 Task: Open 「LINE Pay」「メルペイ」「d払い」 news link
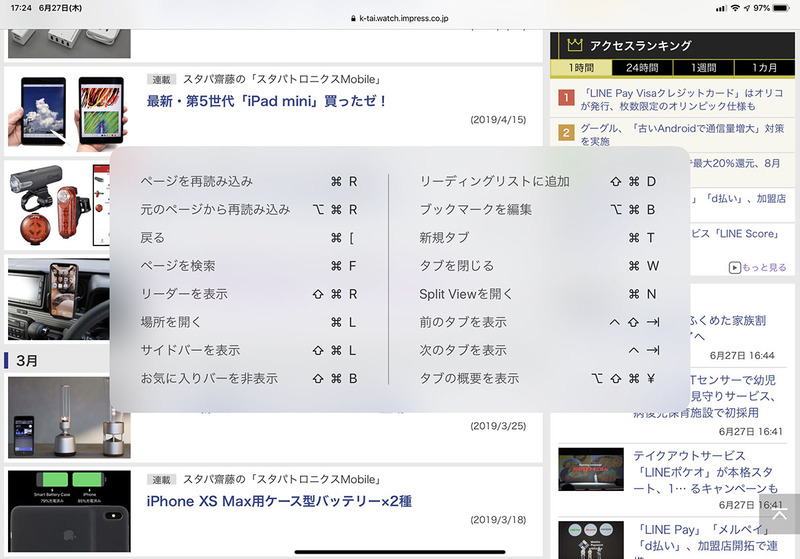[x=707, y=540]
